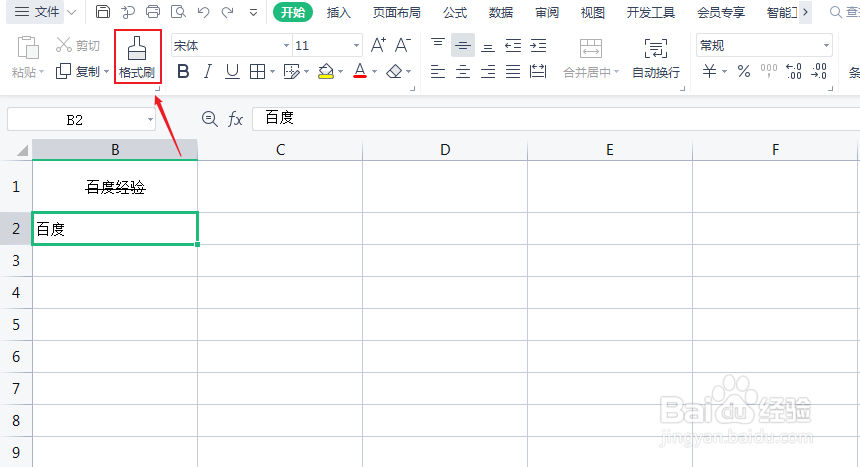Viewport: 860px width, 467px height.
Task: Switch to the 数据 (Data) tab
Action: pyautogui.click(x=501, y=12)
